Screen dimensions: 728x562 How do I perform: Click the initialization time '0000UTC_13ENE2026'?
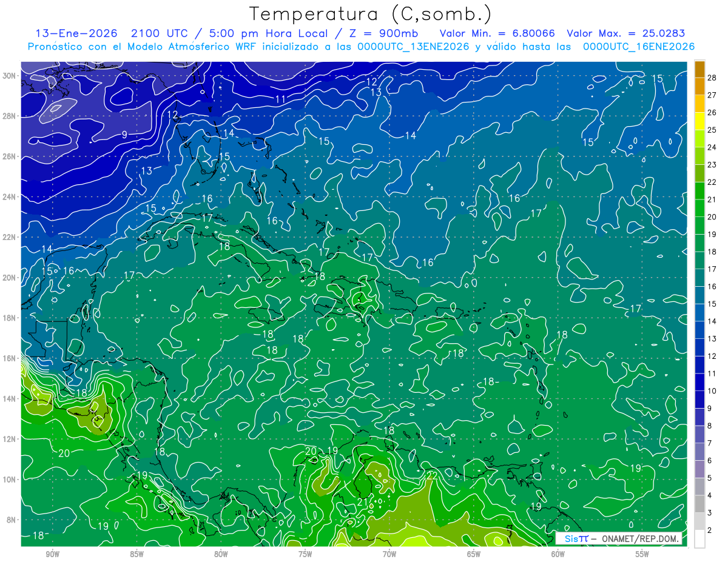(413, 47)
